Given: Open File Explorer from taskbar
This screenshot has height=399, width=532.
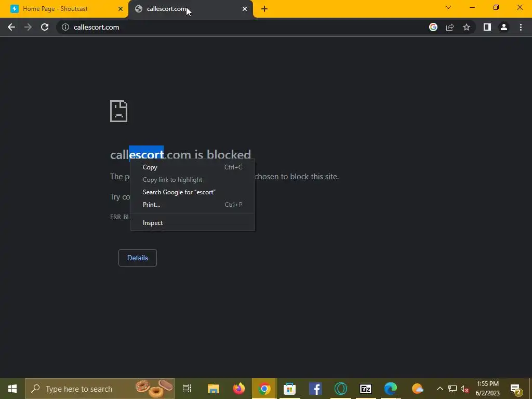Looking at the screenshot, I should [213, 389].
